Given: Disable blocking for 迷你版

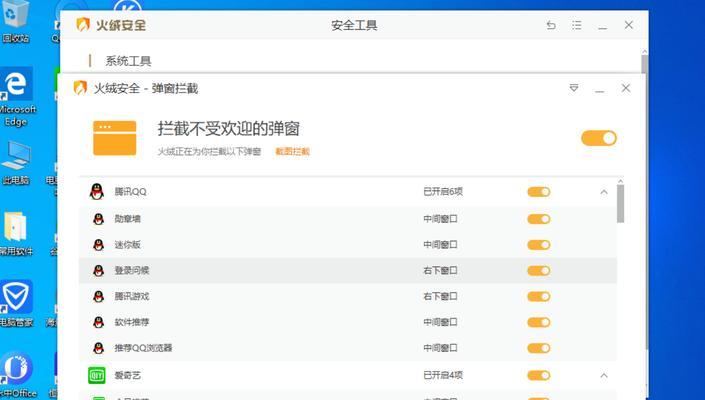Looking at the screenshot, I should coord(539,245).
